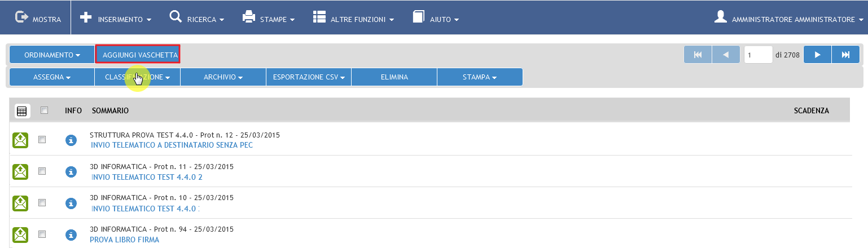Click the info icon for Prot n. 11
Viewport: 868px width, 248px height.
[x=71, y=171]
